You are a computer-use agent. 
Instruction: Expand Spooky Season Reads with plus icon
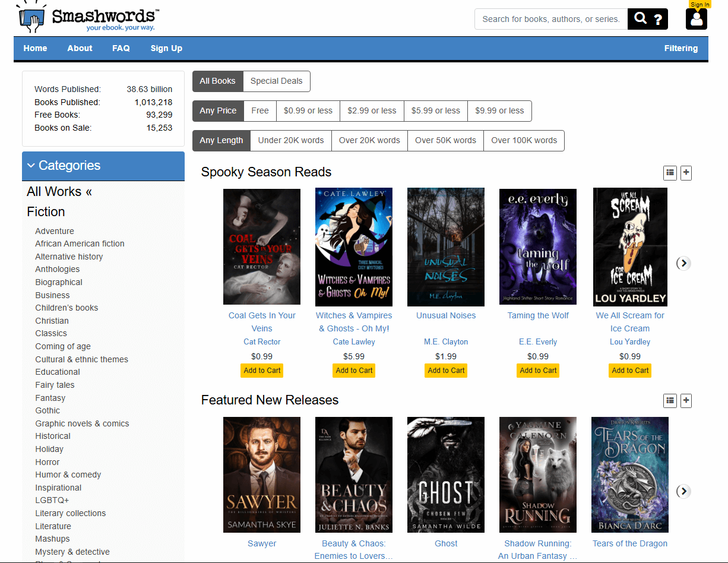(x=686, y=173)
